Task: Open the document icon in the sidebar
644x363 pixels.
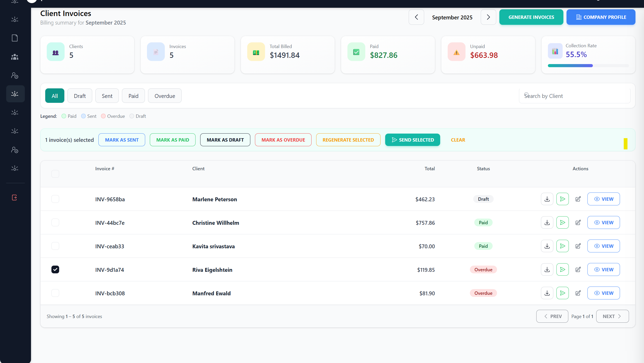Action: pos(15,38)
